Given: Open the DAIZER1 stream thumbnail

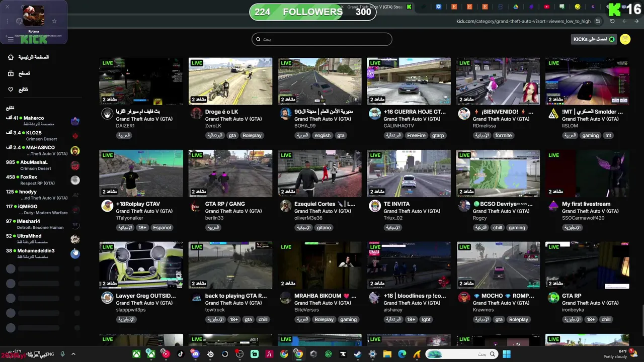Looking at the screenshot, I should 141,81.
